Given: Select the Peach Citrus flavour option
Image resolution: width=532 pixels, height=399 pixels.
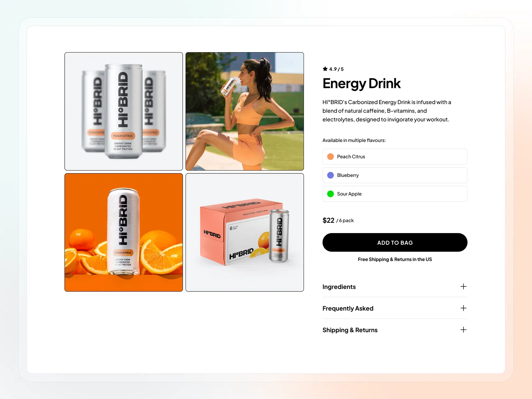Looking at the screenshot, I should 395,157.
